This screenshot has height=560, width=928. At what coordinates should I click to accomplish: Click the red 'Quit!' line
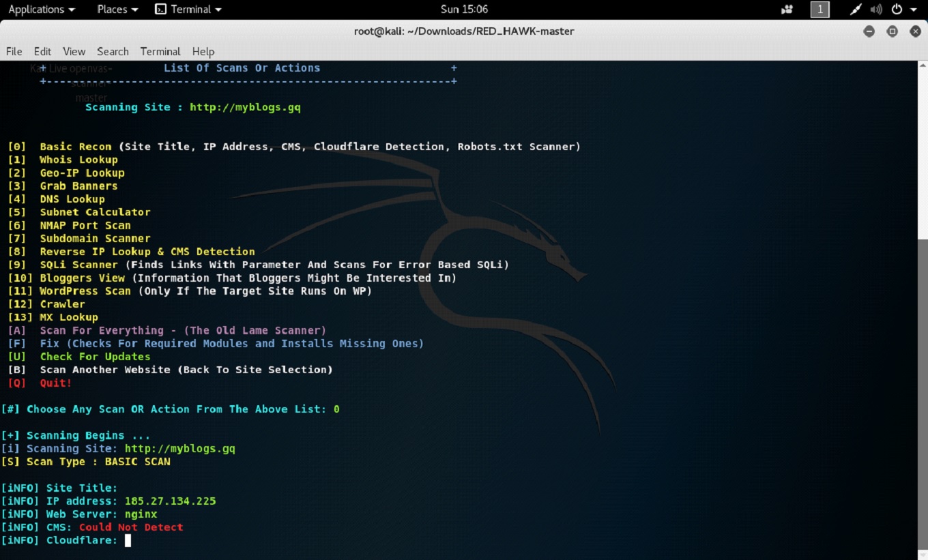tap(40, 383)
